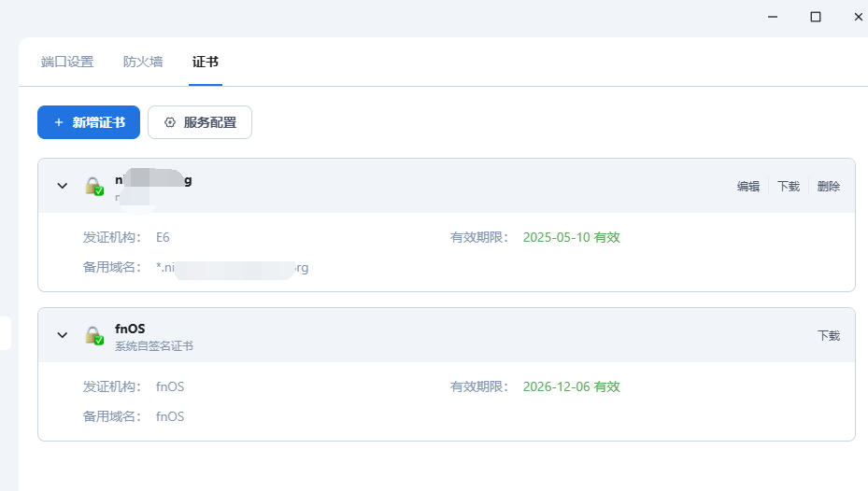Open the 防火墙 tab
868x491 pixels.
coord(143,62)
